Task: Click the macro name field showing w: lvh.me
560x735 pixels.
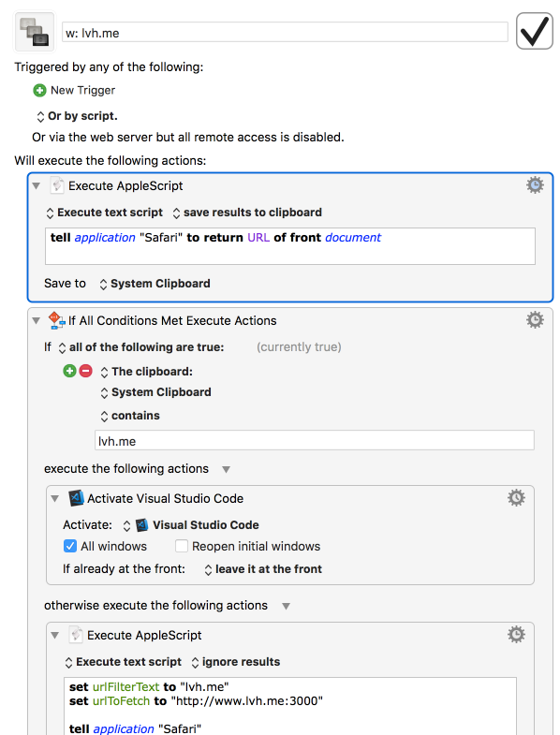Action: (x=285, y=33)
